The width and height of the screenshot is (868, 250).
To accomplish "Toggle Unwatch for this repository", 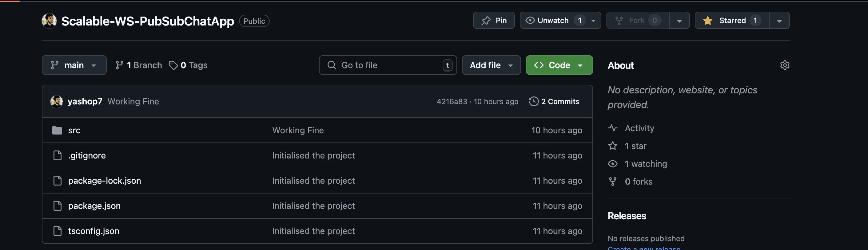I will [553, 21].
